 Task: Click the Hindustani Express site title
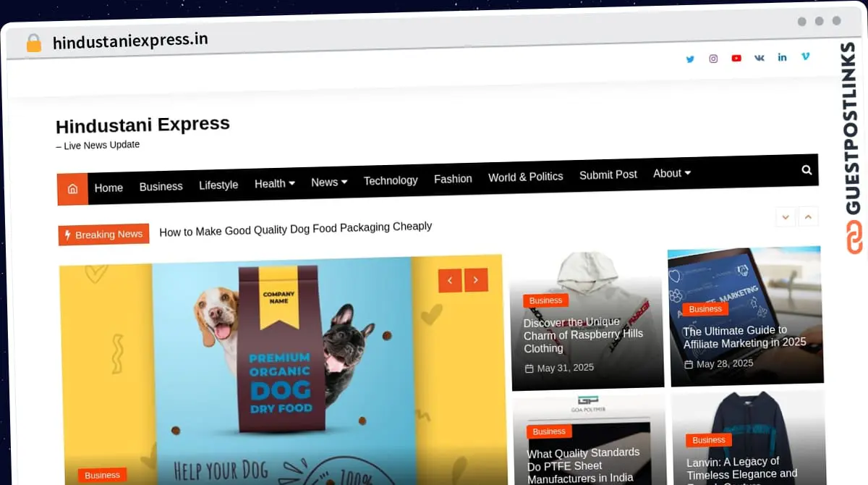(143, 125)
